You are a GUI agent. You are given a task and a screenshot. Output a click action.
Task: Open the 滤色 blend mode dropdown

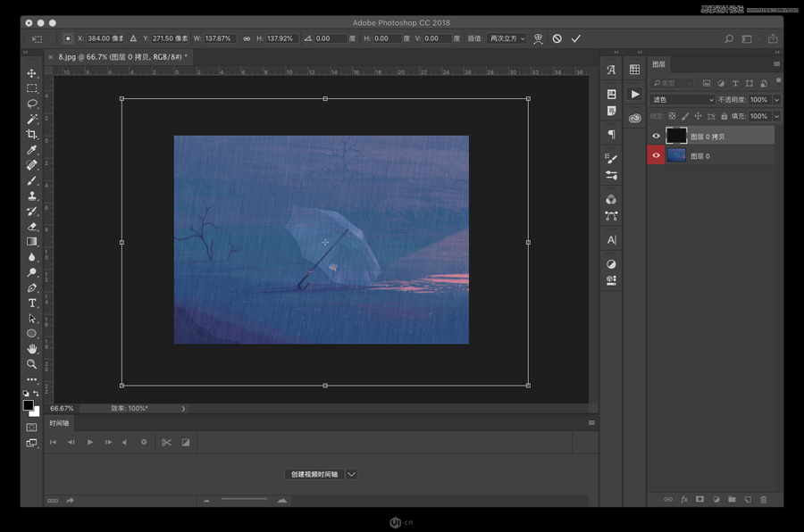[683, 100]
